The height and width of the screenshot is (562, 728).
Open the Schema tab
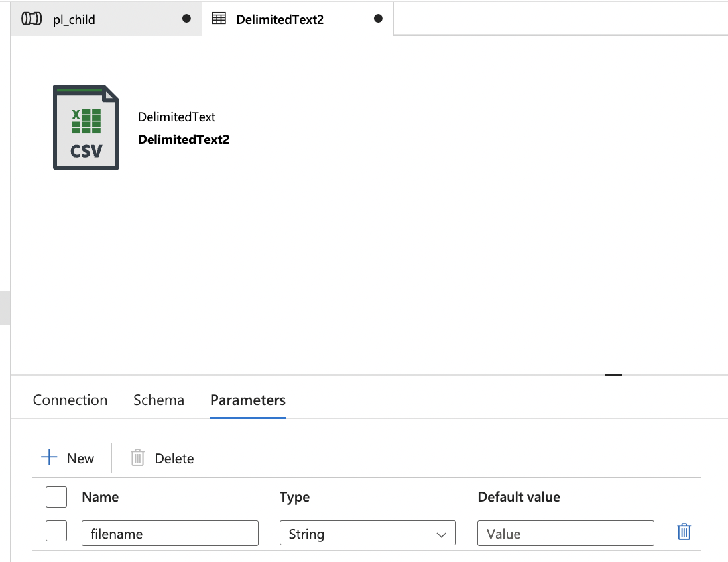click(158, 400)
